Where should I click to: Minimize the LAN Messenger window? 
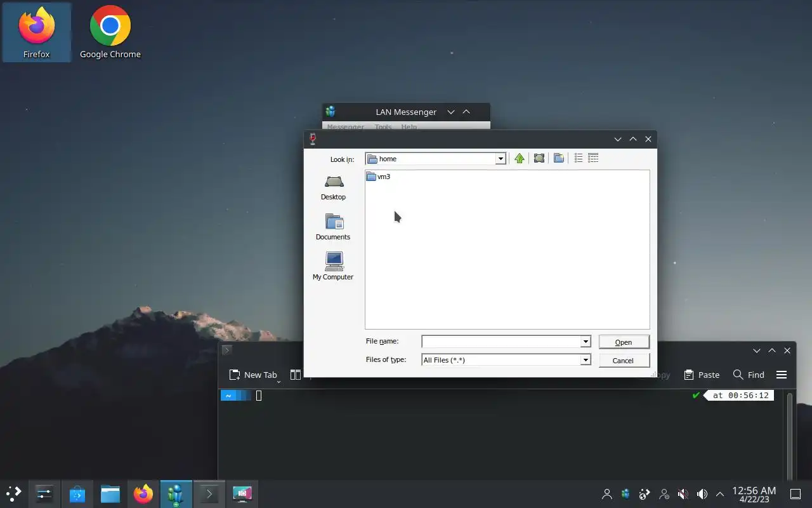tap(451, 112)
